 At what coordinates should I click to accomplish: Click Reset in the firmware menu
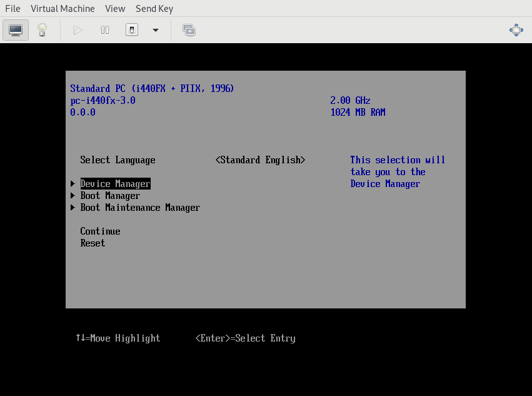(x=93, y=243)
